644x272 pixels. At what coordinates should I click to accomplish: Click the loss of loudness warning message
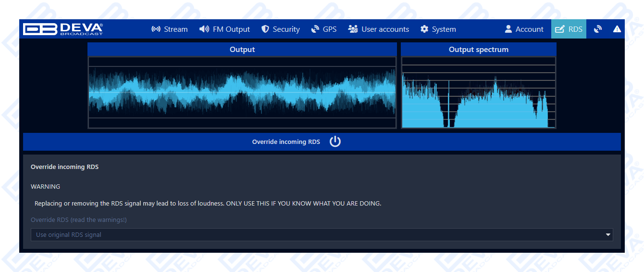pos(208,204)
